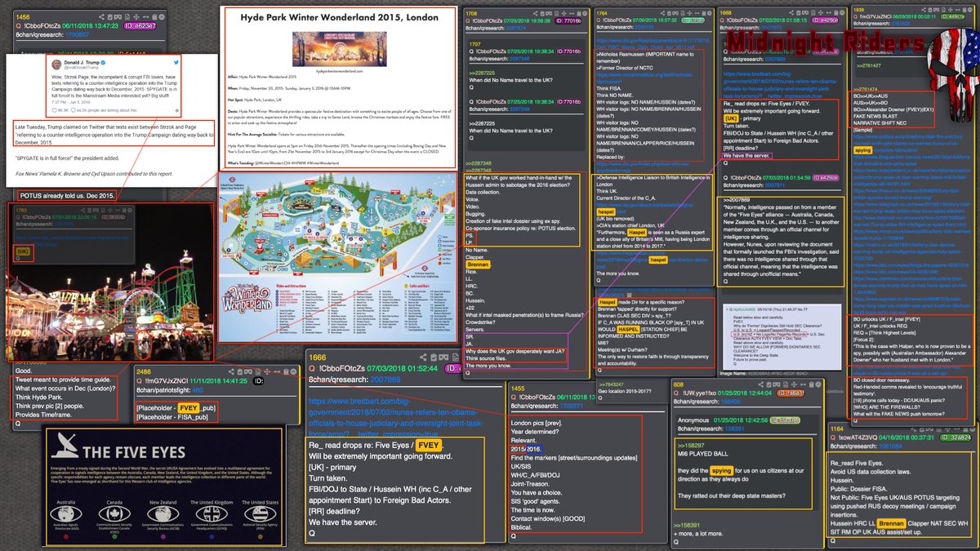This screenshot has width=980, height=551.
Task: Click the trash icon on post 1456
Action: [154, 16]
